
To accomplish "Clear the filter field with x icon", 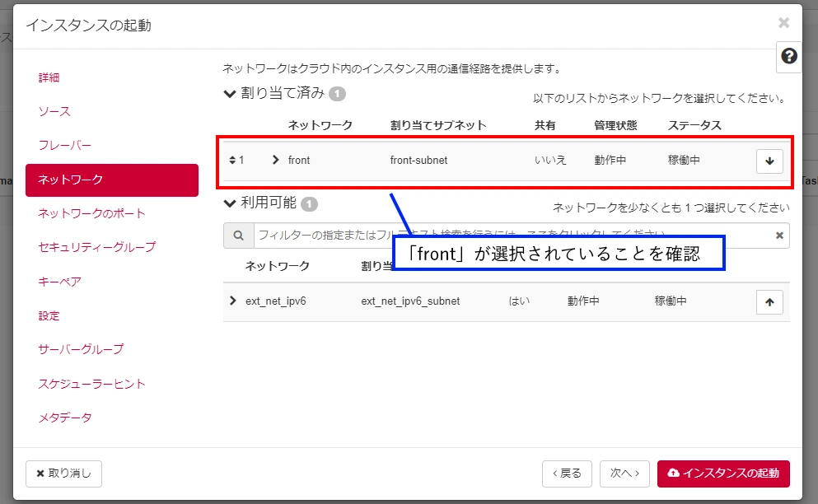I will pyautogui.click(x=779, y=236).
